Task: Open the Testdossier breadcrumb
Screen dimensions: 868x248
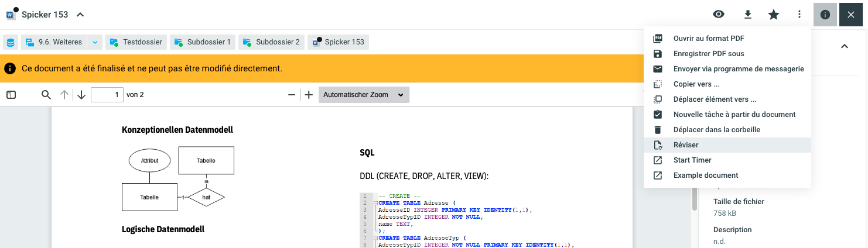Action: (x=136, y=42)
